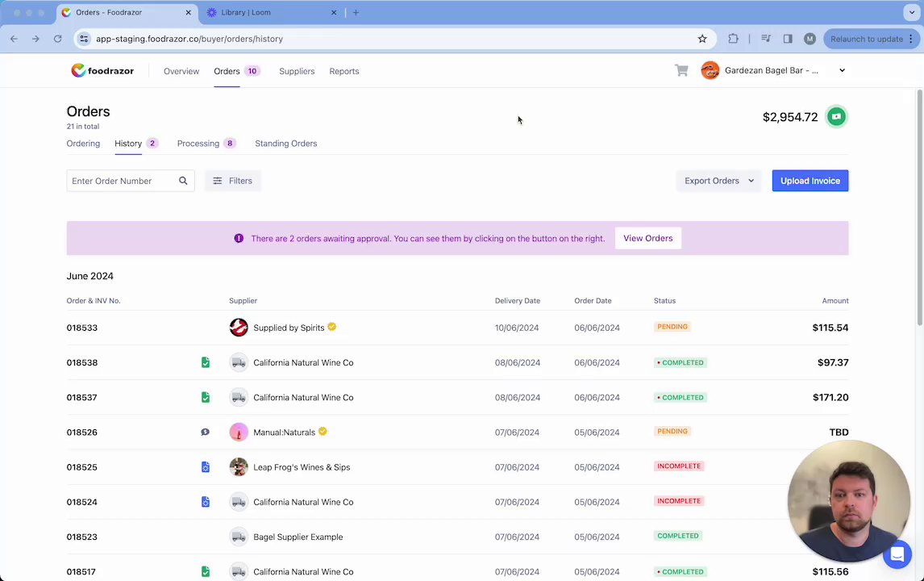
Task: Switch to the Ordering tab
Action: [83, 144]
